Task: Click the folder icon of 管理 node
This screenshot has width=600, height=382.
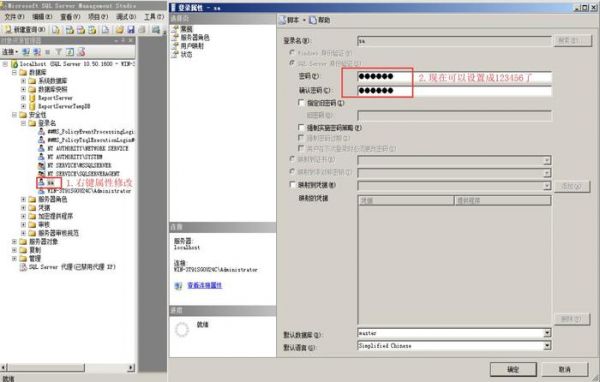Action: [x=23, y=259]
